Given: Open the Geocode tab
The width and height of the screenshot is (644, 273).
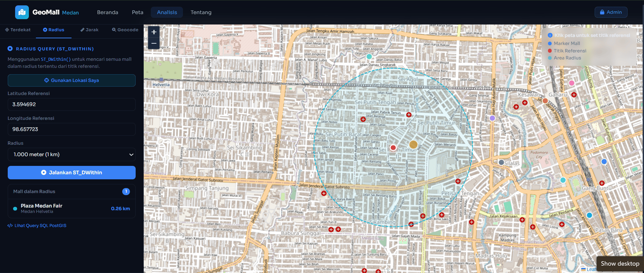Looking at the screenshot, I should click(x=125, y=30).
